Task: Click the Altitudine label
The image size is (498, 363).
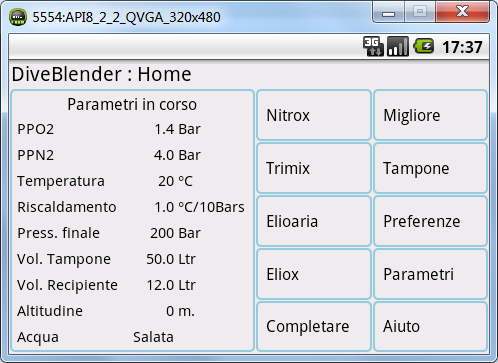Action: pos(50,311)
